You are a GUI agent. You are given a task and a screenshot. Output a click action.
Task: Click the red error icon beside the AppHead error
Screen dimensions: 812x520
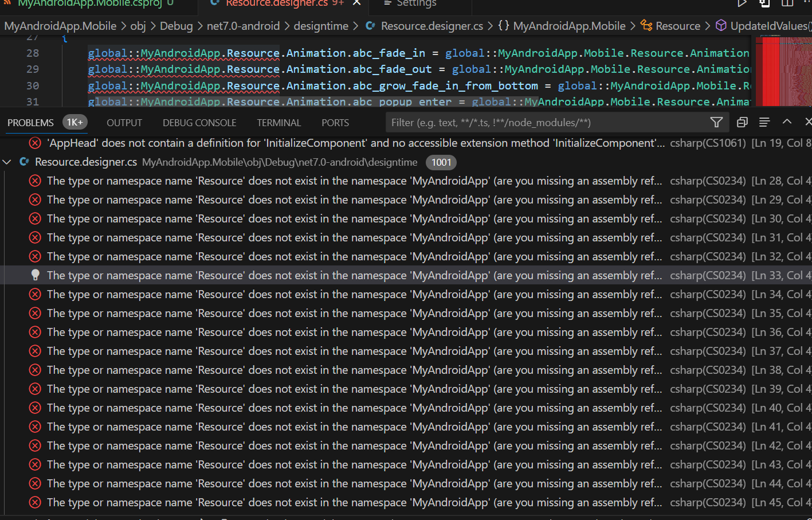click(34, 143)
